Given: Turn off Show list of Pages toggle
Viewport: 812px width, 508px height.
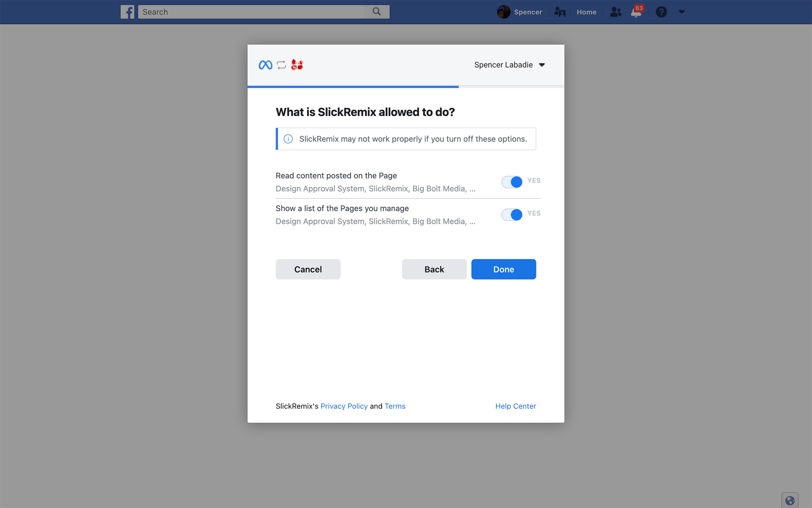Looking at the screenshot, I should (512, 215).
